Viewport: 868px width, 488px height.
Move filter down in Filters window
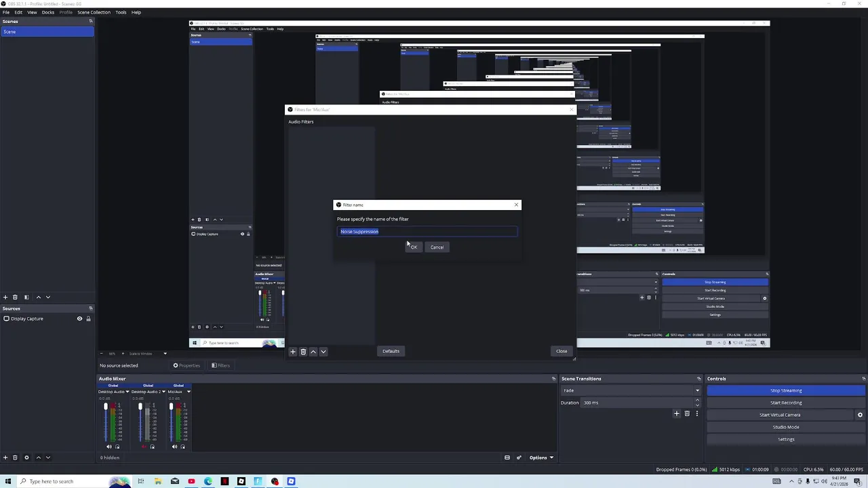(323, 352)
